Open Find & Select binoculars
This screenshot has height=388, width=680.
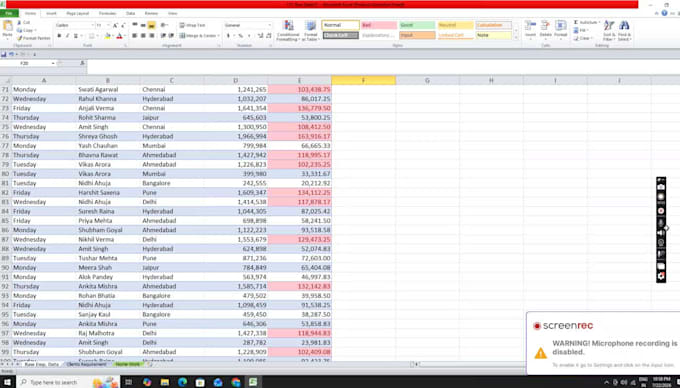point(624,30)
